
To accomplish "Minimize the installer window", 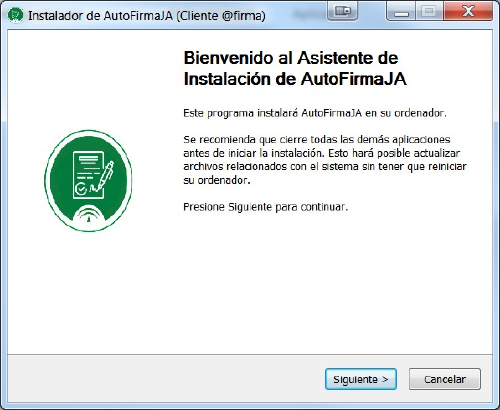I will tap(401, 12).
